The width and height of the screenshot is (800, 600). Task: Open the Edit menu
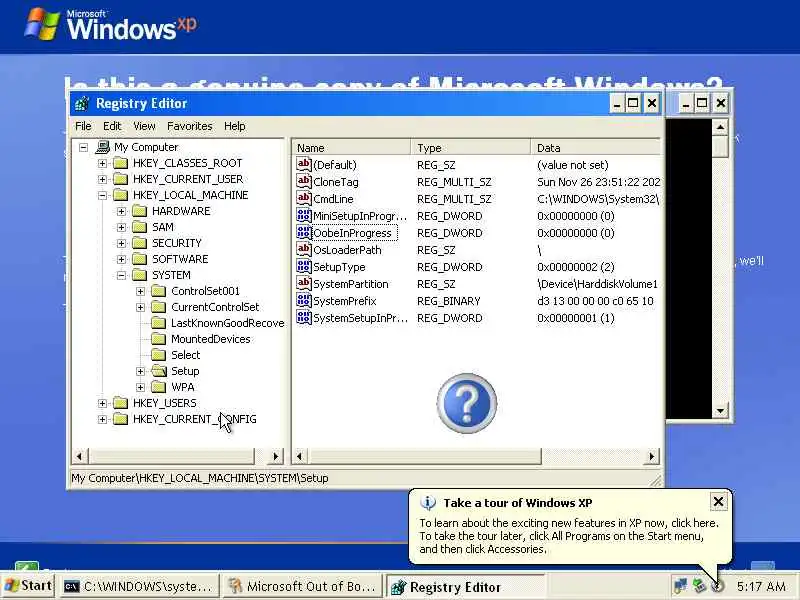[112, 126]
